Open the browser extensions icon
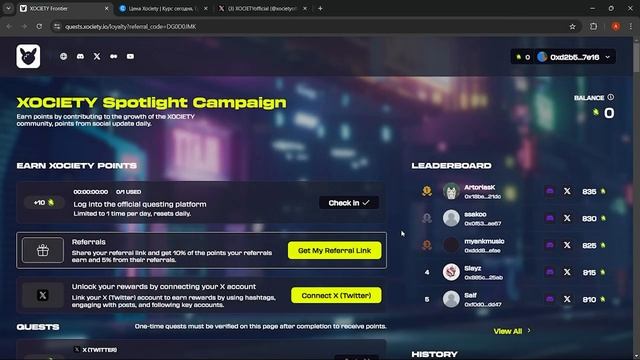This screenshot has width=640, height=360. [x=593, y=27]
